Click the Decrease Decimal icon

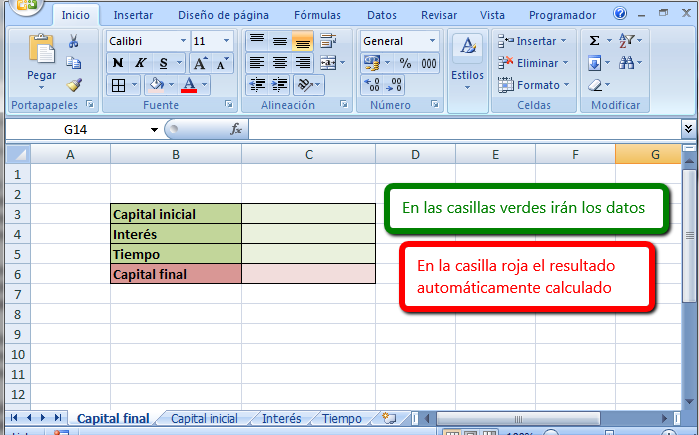(x=394, y=85)
